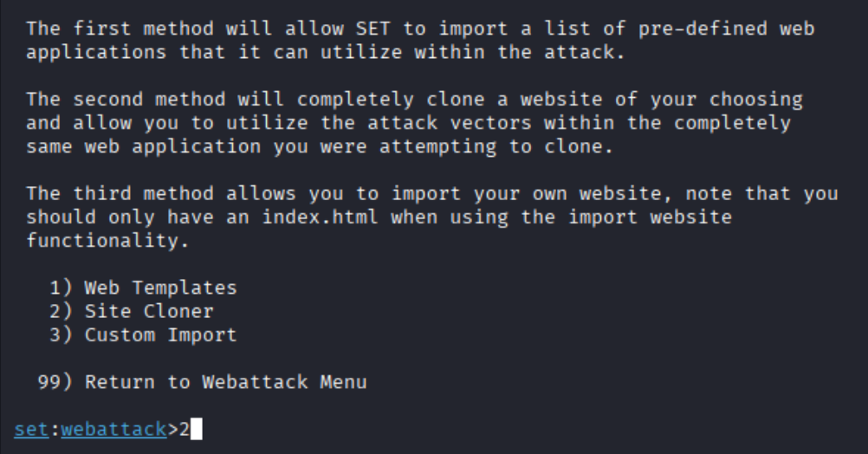The width and height of the screenshot is (868, 454).
Task: Click the typed "2" at the prompt
Action: click(x=184, y=429)
